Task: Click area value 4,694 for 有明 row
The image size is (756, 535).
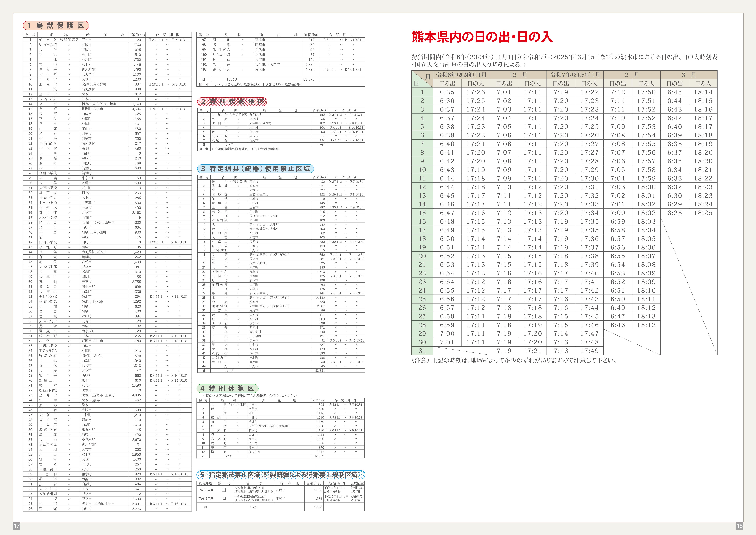Action: [x=136, y=109]
